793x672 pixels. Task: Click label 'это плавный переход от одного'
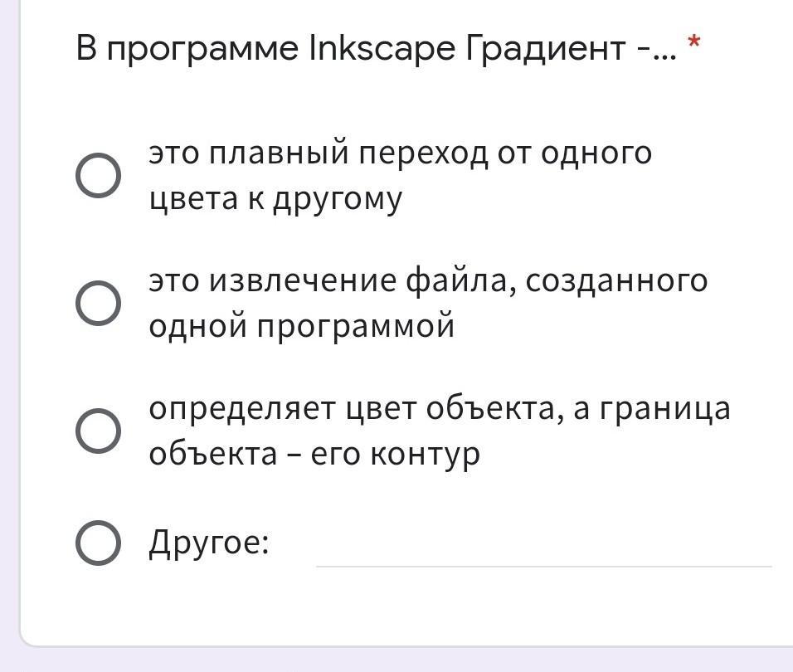tap(400, 153)
